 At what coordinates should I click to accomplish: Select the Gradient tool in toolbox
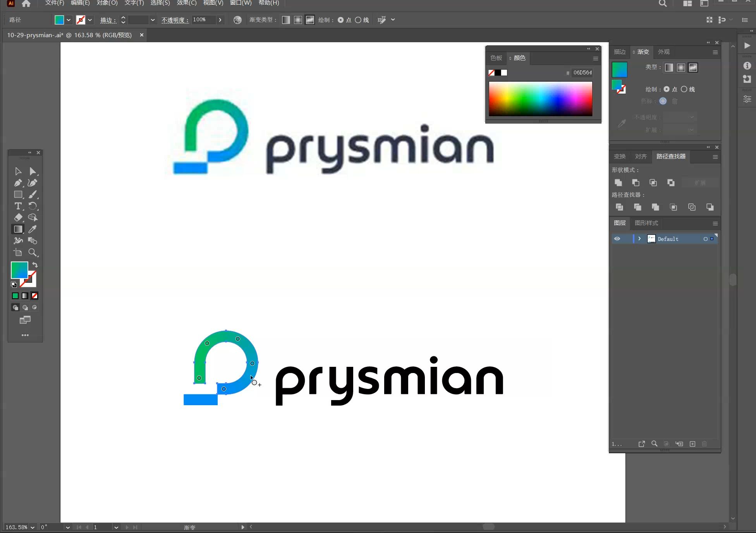18,229
